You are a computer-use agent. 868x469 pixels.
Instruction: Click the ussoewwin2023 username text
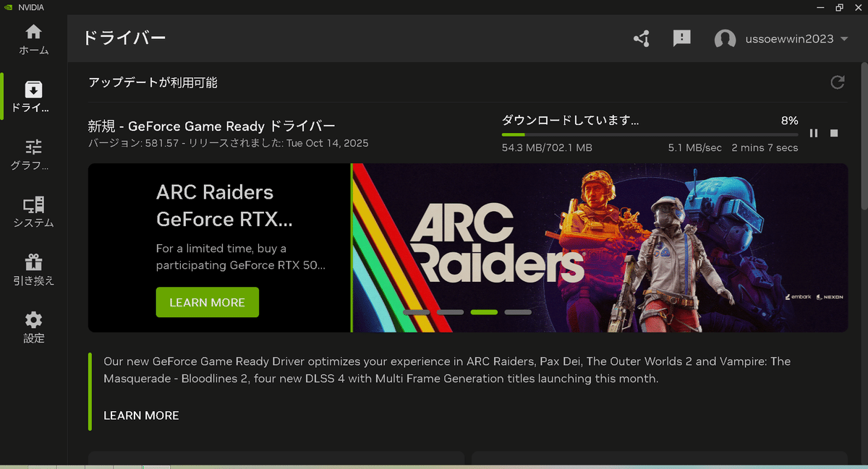[x=789, y=39]
